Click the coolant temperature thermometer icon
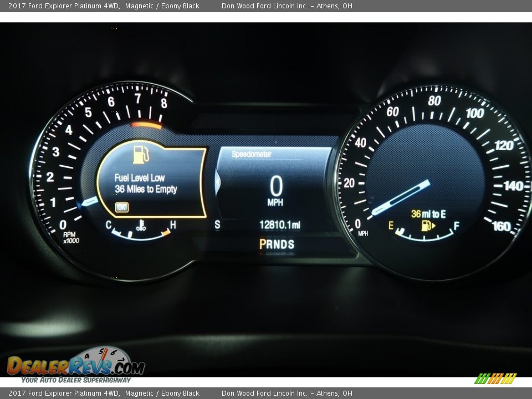 click(141, 226)
